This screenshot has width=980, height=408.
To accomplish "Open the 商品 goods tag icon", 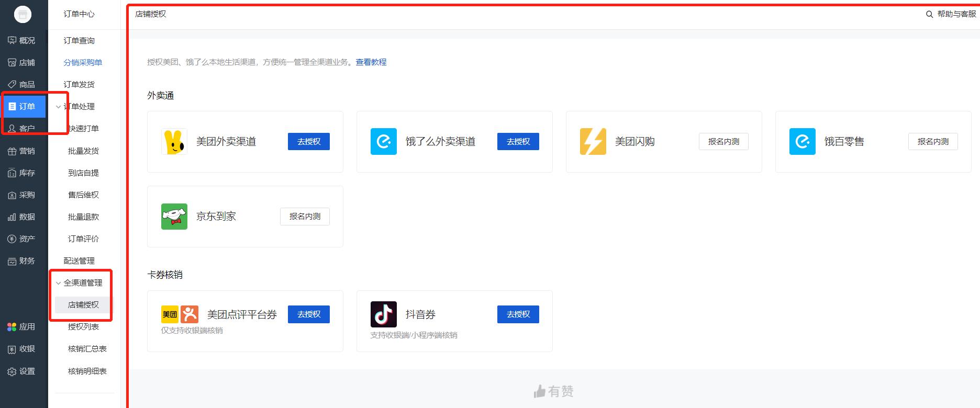I will 12,84.
